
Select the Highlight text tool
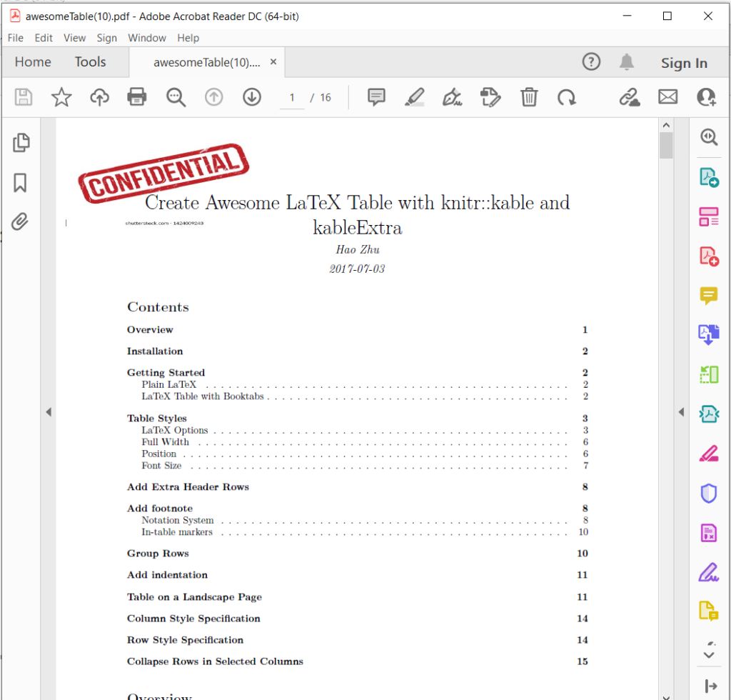pos(414,96)
